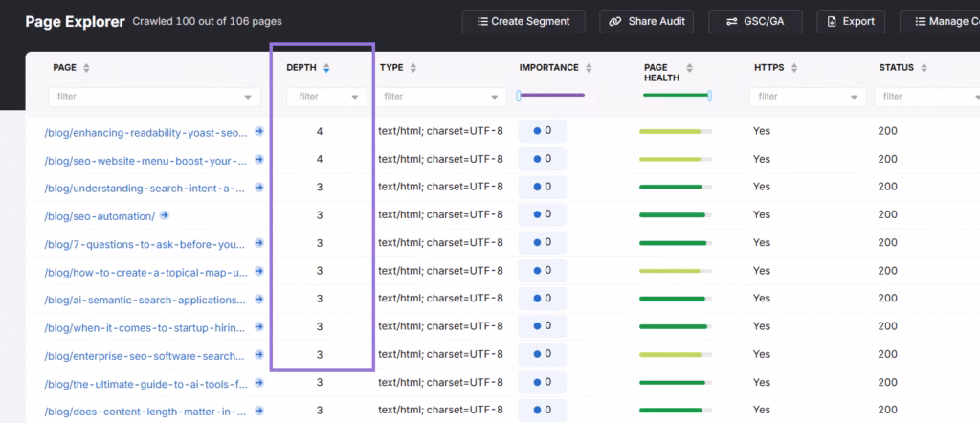Sort by Page Health column arrows
The width and height of the screenshot is (980, 423).
(x=690, y=68)
